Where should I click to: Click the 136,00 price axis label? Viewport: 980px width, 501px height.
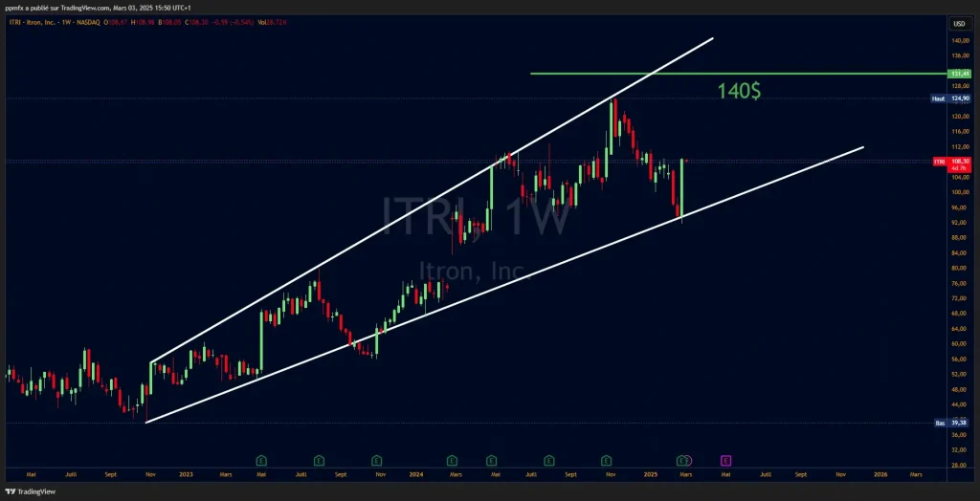[960, 56]
